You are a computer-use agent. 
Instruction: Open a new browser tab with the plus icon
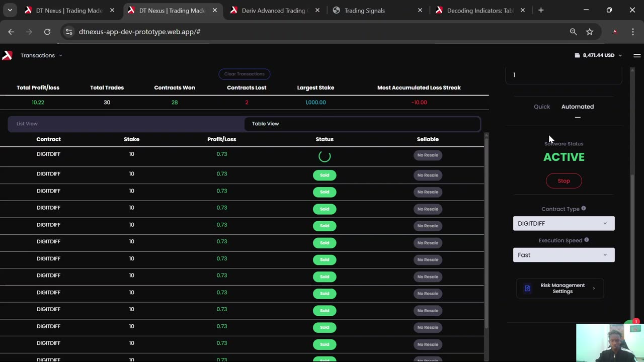[541, 10]
